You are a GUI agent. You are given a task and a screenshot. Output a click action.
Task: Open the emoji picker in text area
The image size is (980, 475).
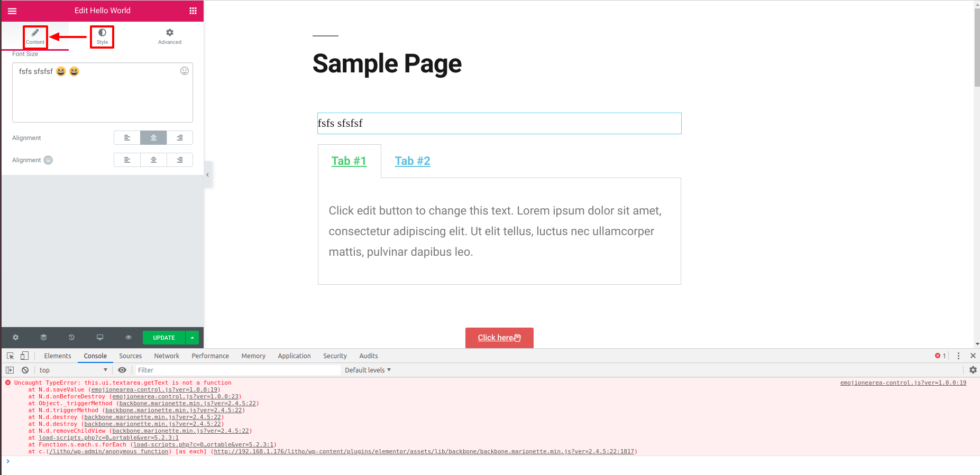(185, 71)
